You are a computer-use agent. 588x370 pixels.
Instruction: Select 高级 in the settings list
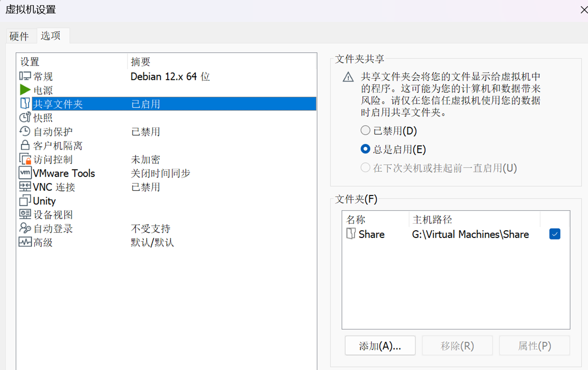coord(43,243)
